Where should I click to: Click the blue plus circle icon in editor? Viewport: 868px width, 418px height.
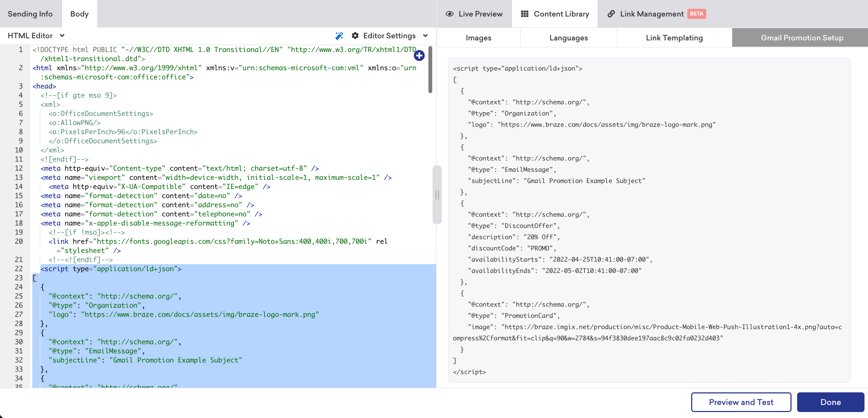(x=419, y=55)
